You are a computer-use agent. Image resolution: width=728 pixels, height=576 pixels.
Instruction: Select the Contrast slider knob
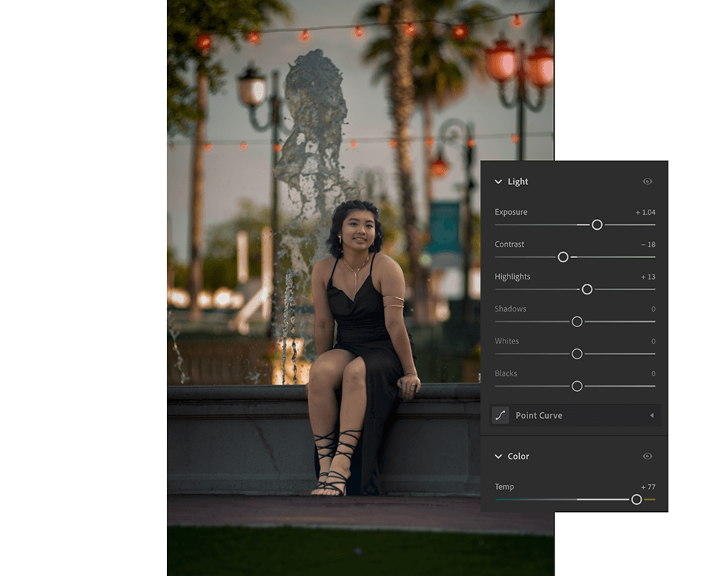coord(564,257)
